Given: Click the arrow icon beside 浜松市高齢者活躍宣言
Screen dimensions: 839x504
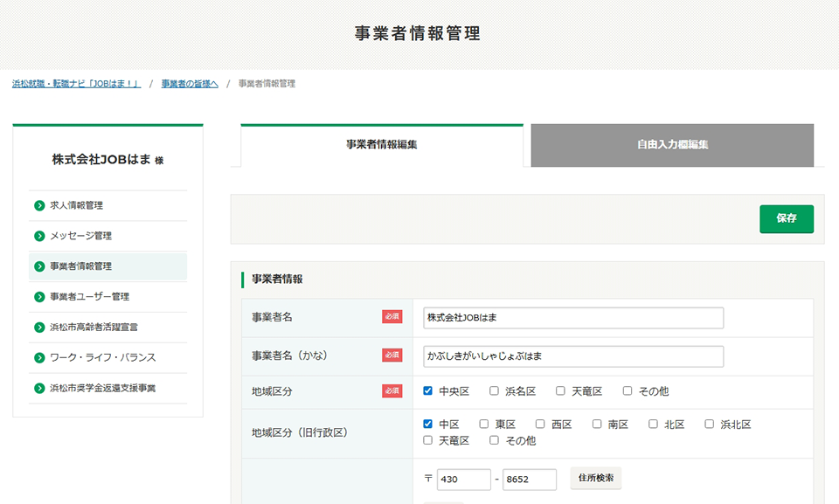Looking at the screenshot, I should 39,328.
